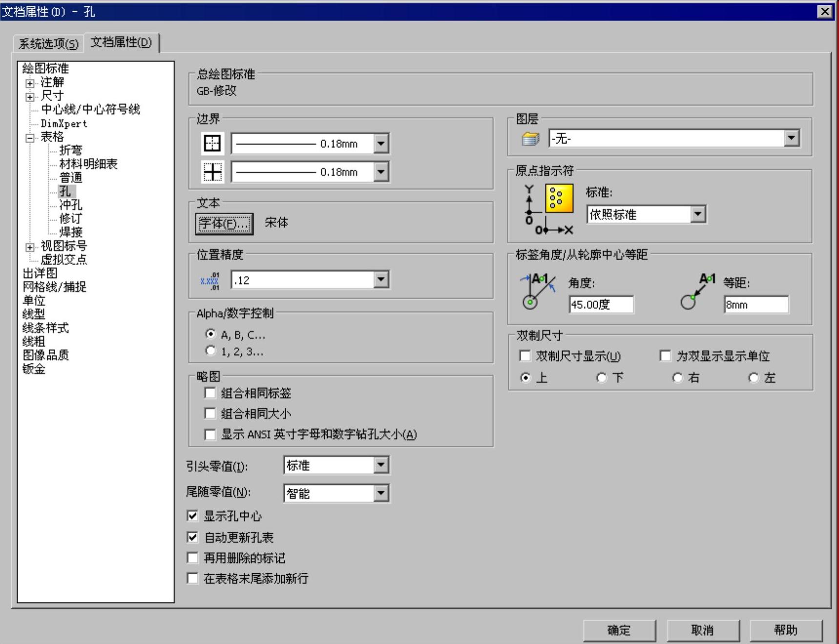Expand the 注解 tree node
839x644 pixels.
coord(30,83)
